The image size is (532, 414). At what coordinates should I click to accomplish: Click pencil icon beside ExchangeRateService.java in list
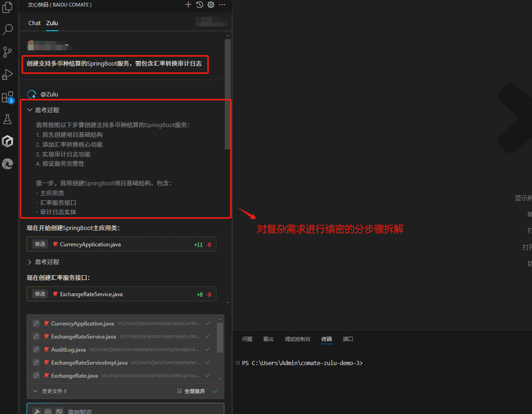pyautogui.click(x=36, y=336)
